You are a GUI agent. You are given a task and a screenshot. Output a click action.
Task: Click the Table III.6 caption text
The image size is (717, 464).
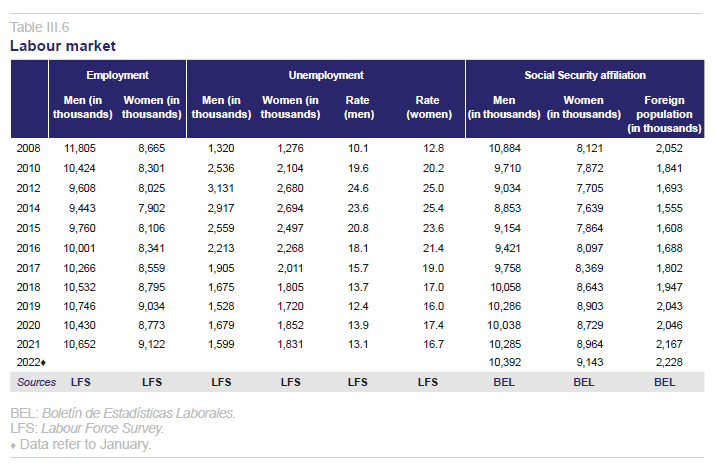[x=39, y=27]
